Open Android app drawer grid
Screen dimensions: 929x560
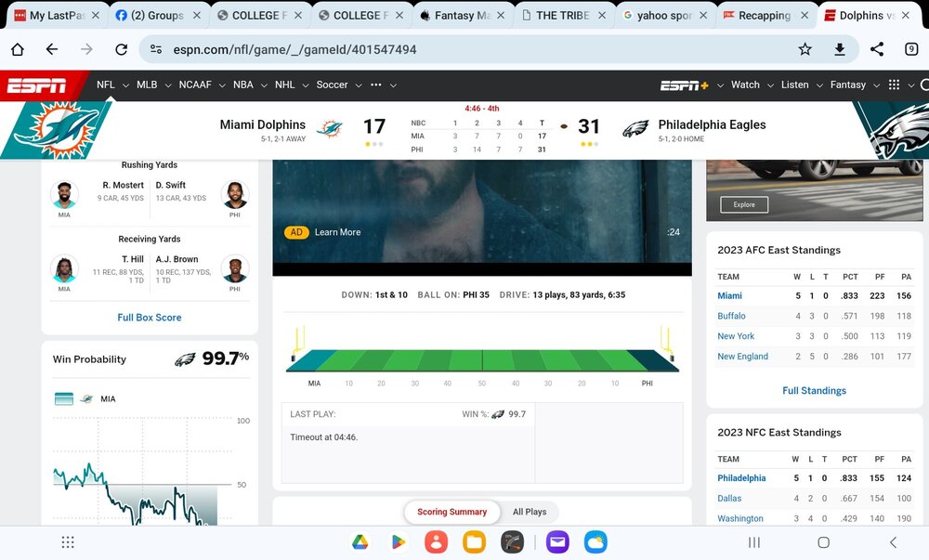[68, 542]
